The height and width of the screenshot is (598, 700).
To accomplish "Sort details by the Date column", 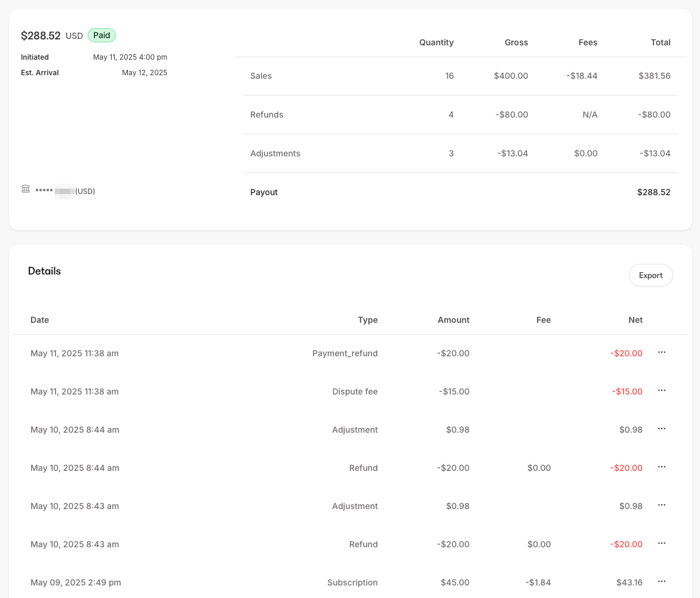I will (39, 320).
